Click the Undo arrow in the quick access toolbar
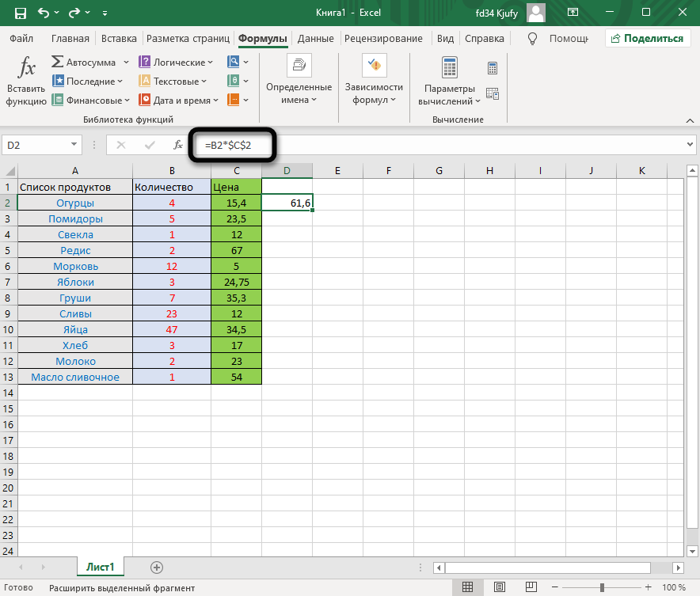 (43, 13)
